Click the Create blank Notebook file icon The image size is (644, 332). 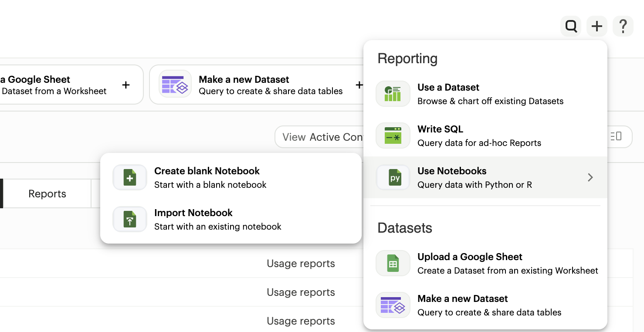point(130,178)
